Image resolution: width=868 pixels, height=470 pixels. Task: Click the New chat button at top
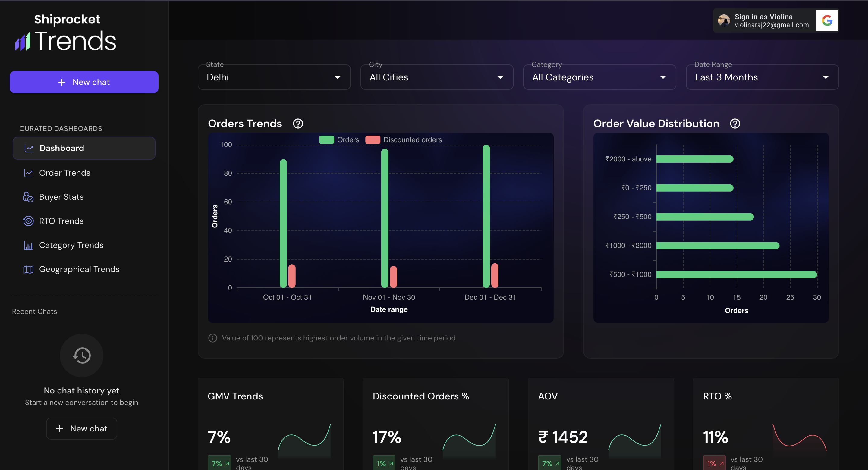coord(84,82)
